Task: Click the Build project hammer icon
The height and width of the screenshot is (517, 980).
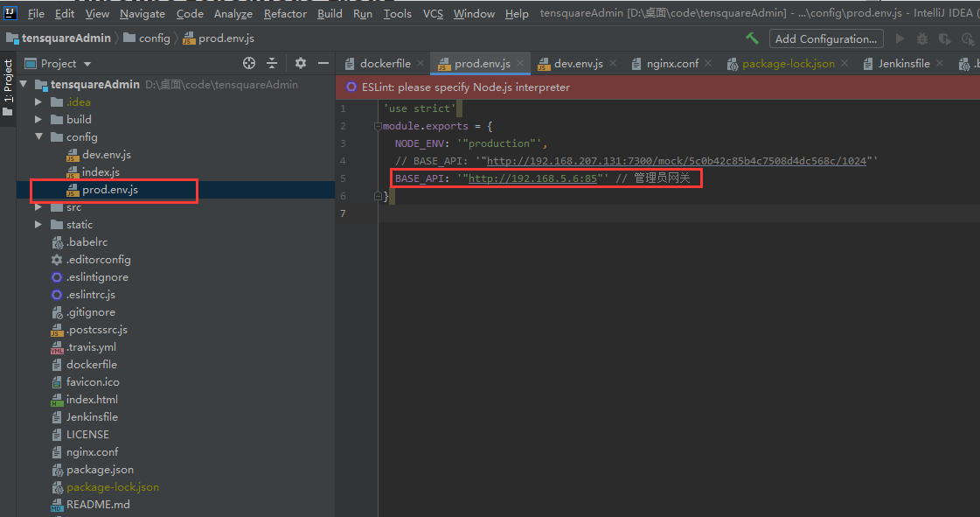Action: click(752, 38)
